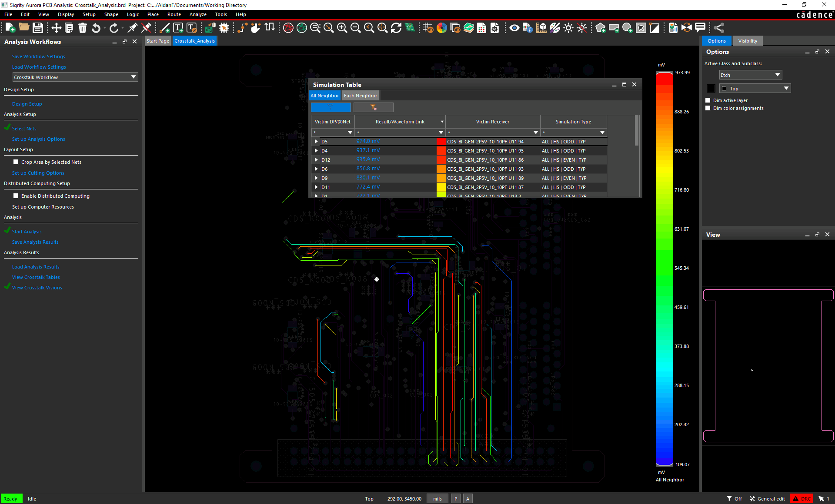Open the 974.0 mV waveform link

click(368, 142)
